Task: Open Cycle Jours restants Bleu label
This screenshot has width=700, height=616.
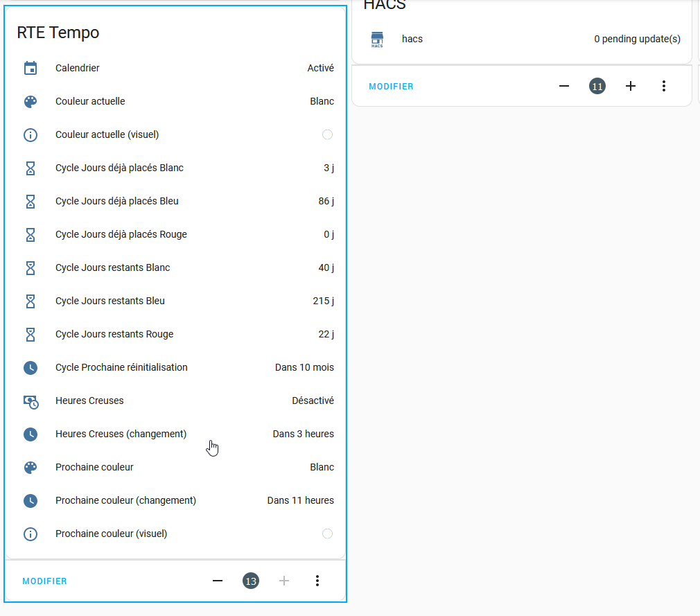Action: (110, 301)
